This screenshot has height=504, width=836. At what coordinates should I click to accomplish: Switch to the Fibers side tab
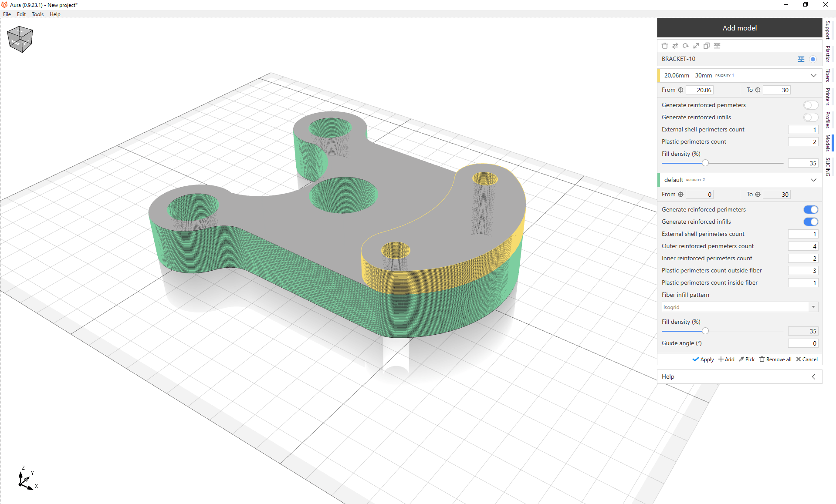(828, 75)
